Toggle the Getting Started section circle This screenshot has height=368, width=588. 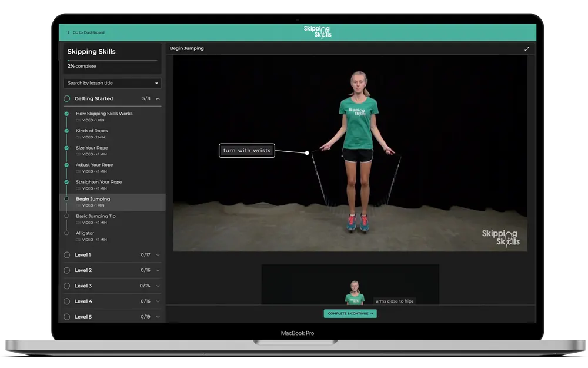[x=67, y=98]
